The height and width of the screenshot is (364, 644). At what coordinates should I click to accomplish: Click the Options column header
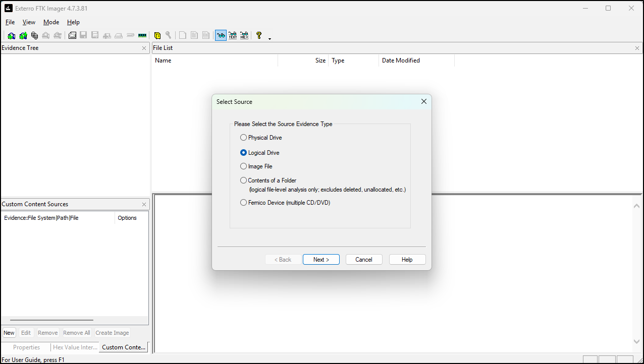coord(131,218)
